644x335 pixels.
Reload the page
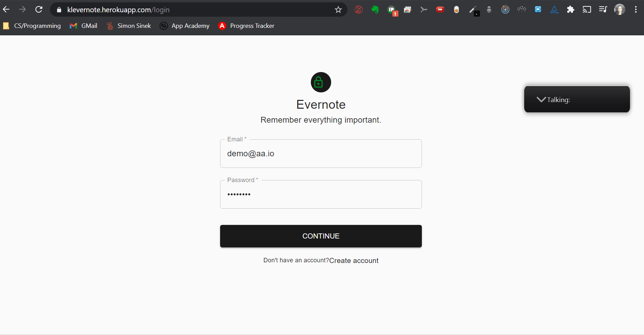(39, 10)
